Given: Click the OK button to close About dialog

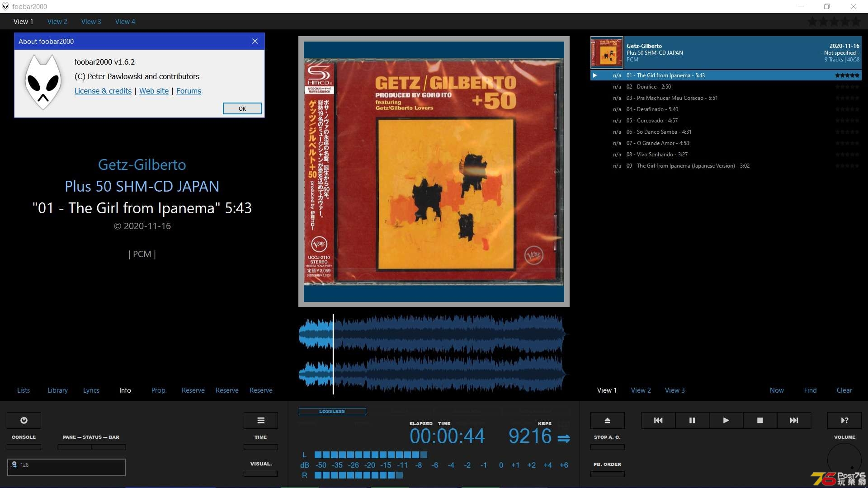Looking at the screenshot, I should coord(242,108).
